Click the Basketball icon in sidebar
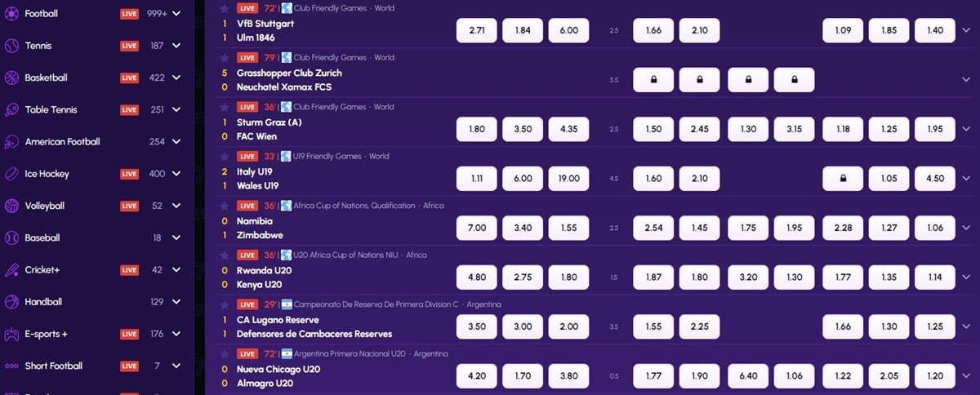 (11, 78)
